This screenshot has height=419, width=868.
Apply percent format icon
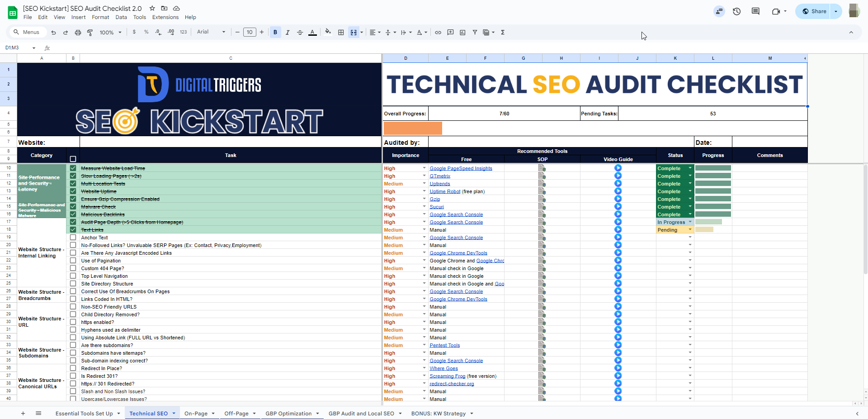click(146, 32)
